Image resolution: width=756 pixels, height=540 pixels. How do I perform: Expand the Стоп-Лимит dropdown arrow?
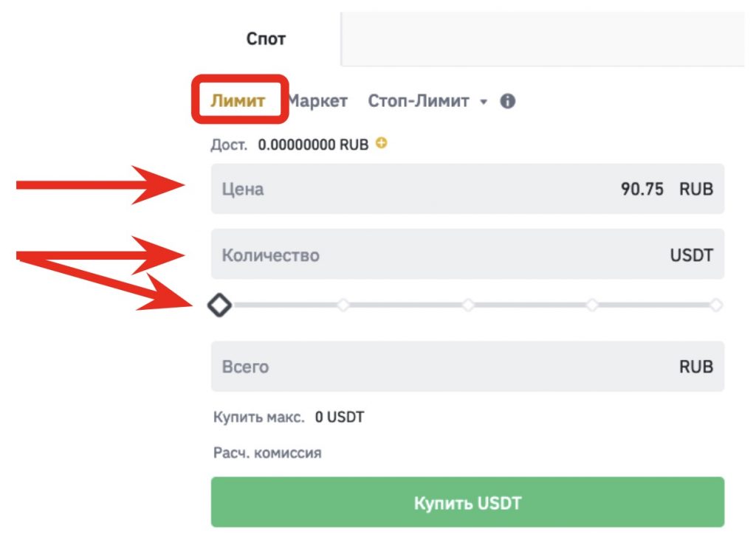tap(484, 103)
